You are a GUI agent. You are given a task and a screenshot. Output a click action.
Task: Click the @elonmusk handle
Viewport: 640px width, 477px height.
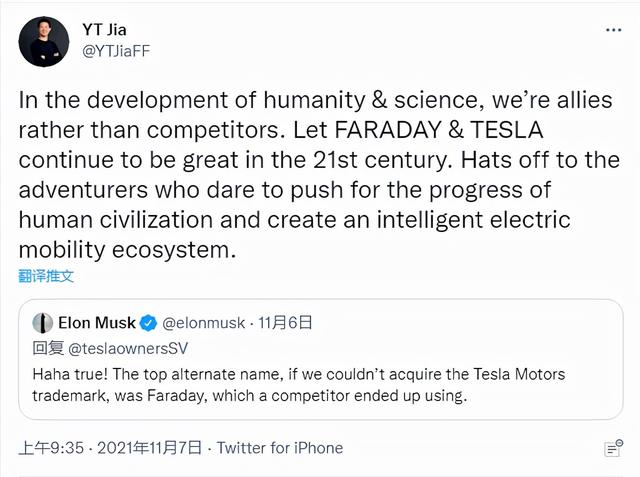coord(205,323)
